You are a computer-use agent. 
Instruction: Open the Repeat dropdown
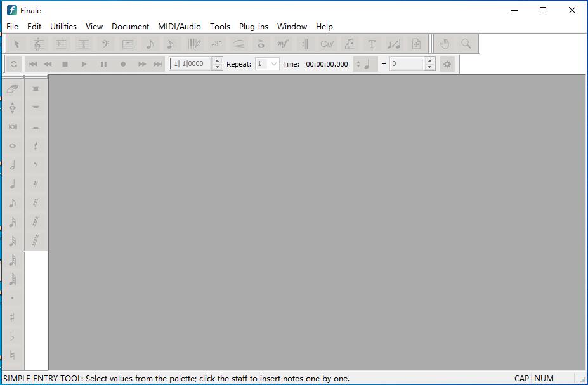(x=267, y=63)
